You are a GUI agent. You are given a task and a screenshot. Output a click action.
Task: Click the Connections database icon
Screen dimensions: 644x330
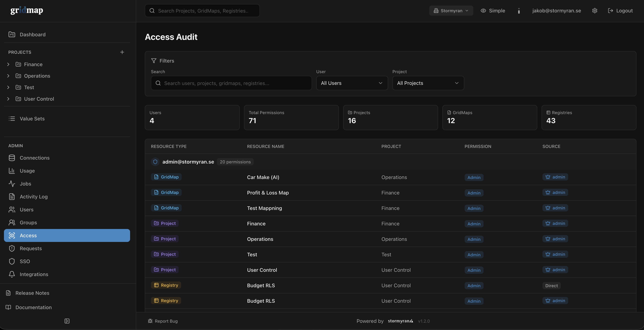pyautogui.click(x=12, y=158)
